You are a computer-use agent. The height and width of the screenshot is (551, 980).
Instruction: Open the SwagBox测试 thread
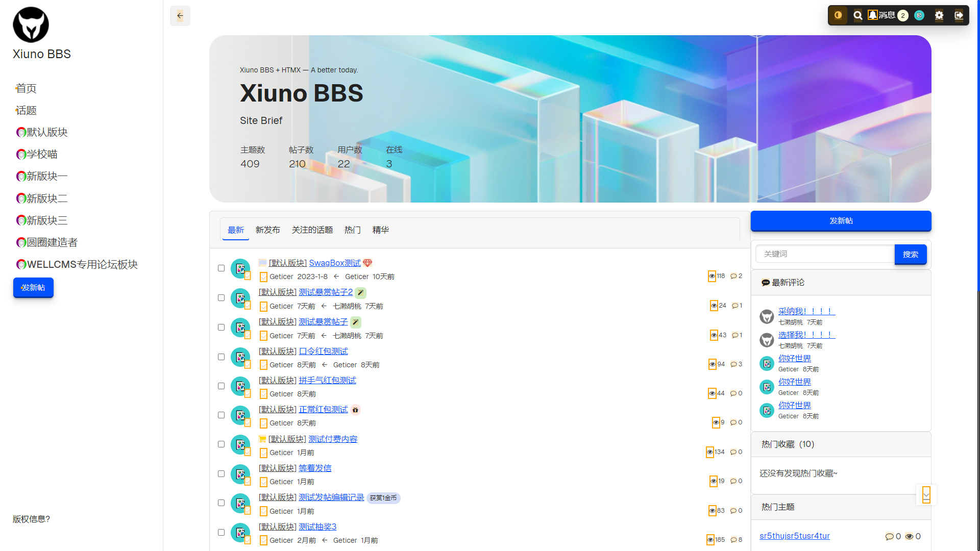tap(335, 263)
